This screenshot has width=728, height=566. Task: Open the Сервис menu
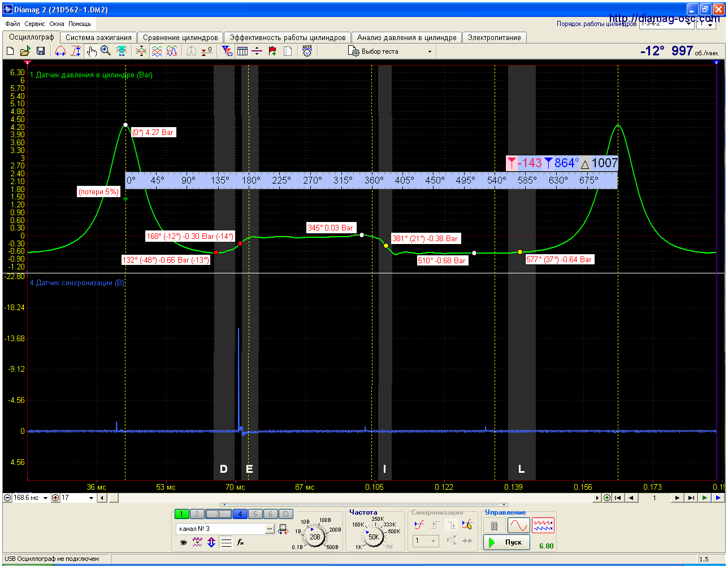(x=35, y=24)
